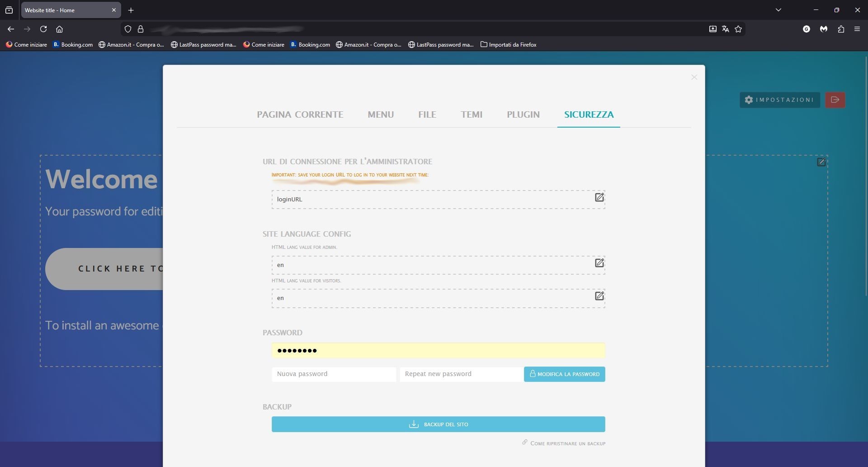868x467 pixels.
Task: Open the browser extensions puzzle icon
Action: (x=841, y=29)
